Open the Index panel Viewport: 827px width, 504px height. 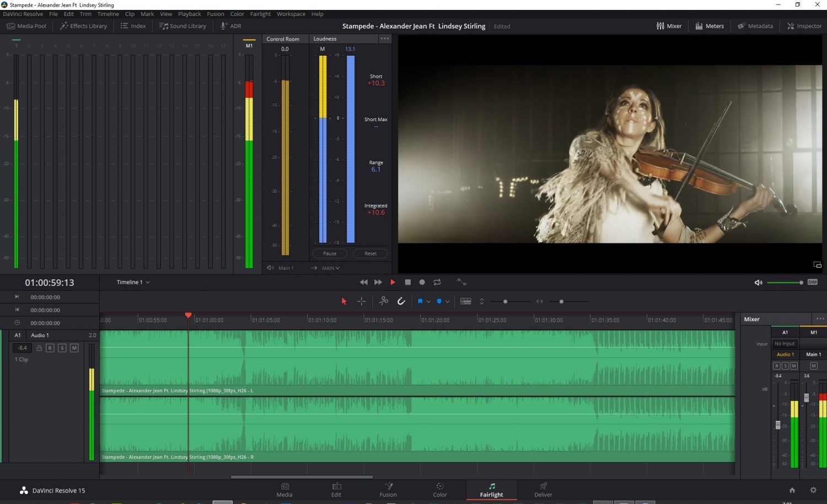pyautogui.click(x=133, y=26)
